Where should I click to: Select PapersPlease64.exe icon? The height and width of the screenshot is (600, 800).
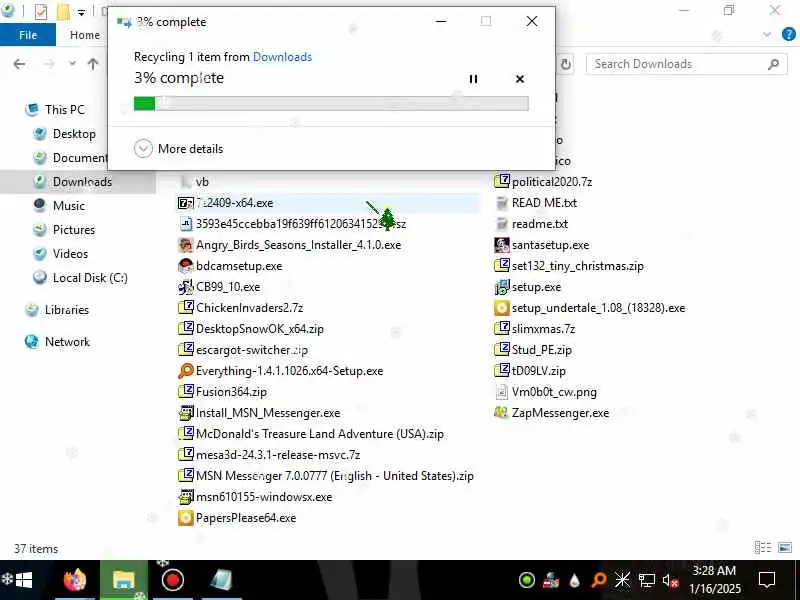pos(186,518)
